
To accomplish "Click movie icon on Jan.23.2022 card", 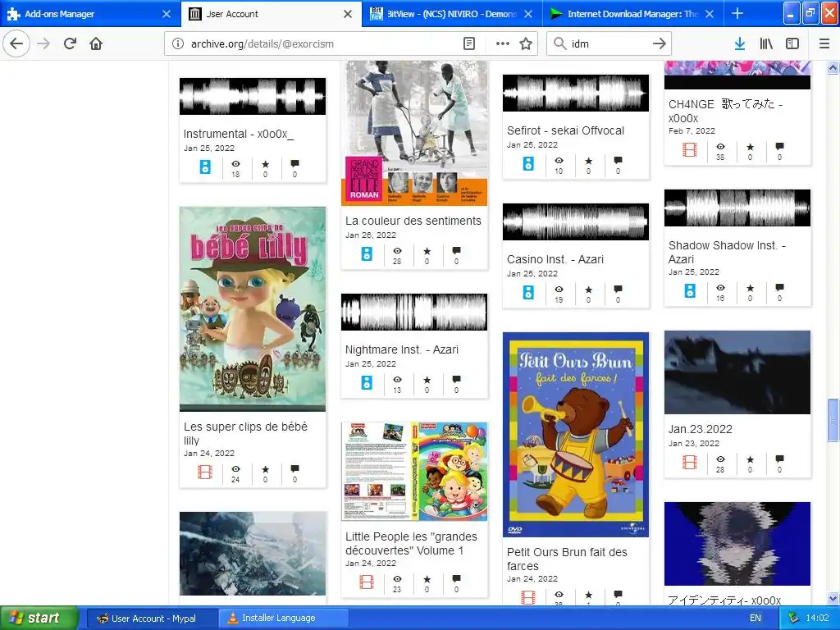I will (x=690, y=462).
